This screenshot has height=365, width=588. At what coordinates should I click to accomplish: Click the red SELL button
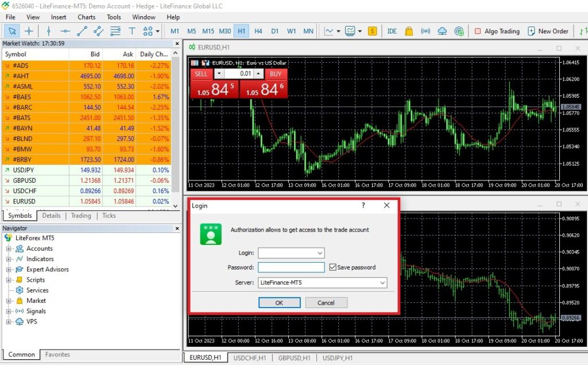pyautogui.click(x=201, y=74)
